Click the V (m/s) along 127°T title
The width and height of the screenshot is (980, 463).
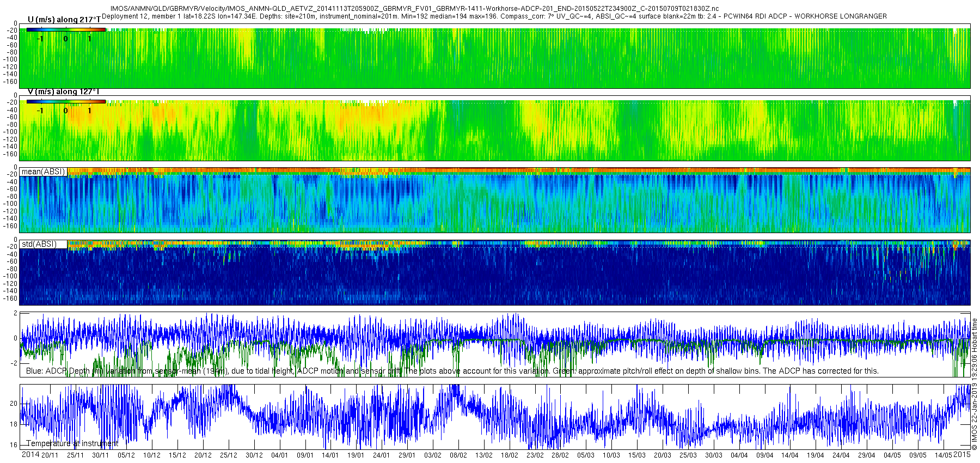pyautogui.click(x=63, y=92)
